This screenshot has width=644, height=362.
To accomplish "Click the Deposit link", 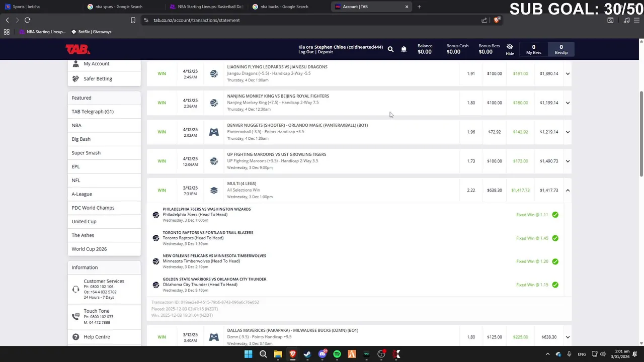I will (x=325, y=52).
